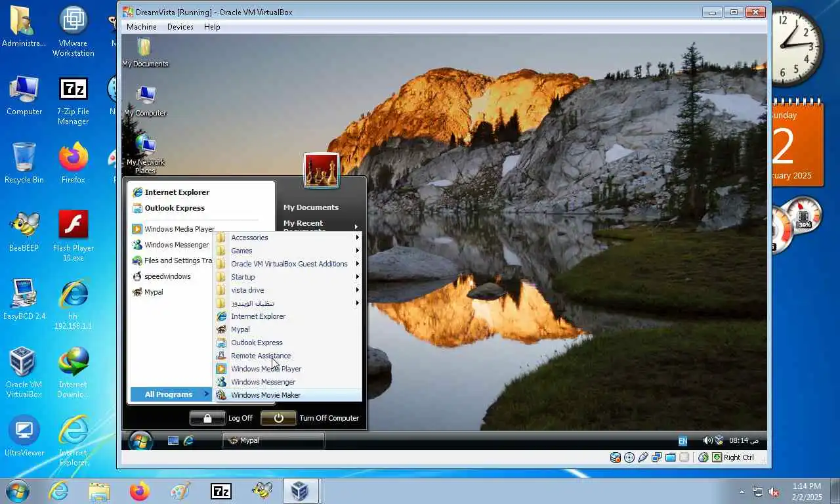Open the Help menu in VirtualBox
The height and width of the screenshot is (504, 840).
(212, 27)
